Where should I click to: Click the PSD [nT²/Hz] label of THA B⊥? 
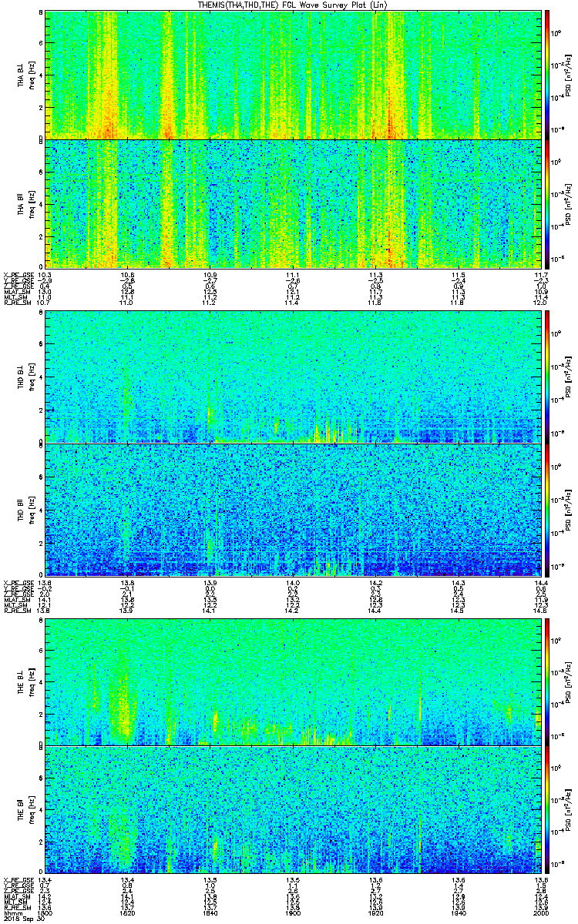568,75
